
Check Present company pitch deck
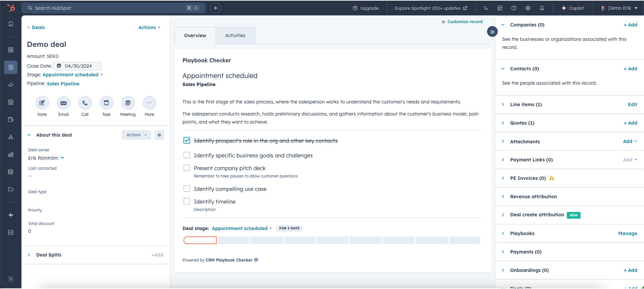pyautogui.click(x=187, y=168)
